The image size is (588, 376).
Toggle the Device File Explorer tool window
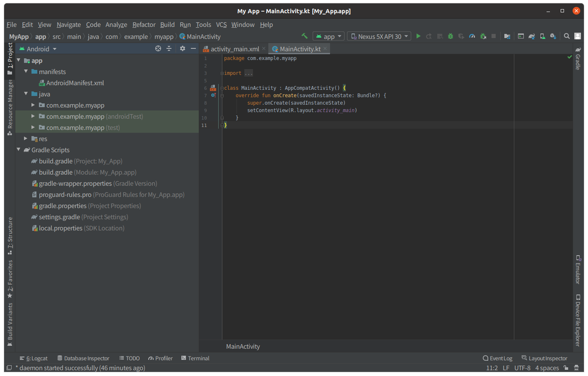click(x=578, y=320)
